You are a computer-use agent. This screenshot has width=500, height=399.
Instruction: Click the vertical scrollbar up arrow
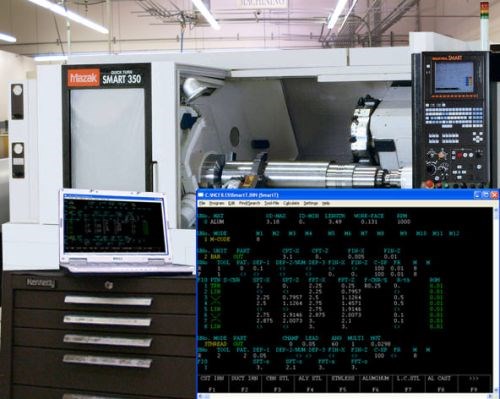coord(496,210)
